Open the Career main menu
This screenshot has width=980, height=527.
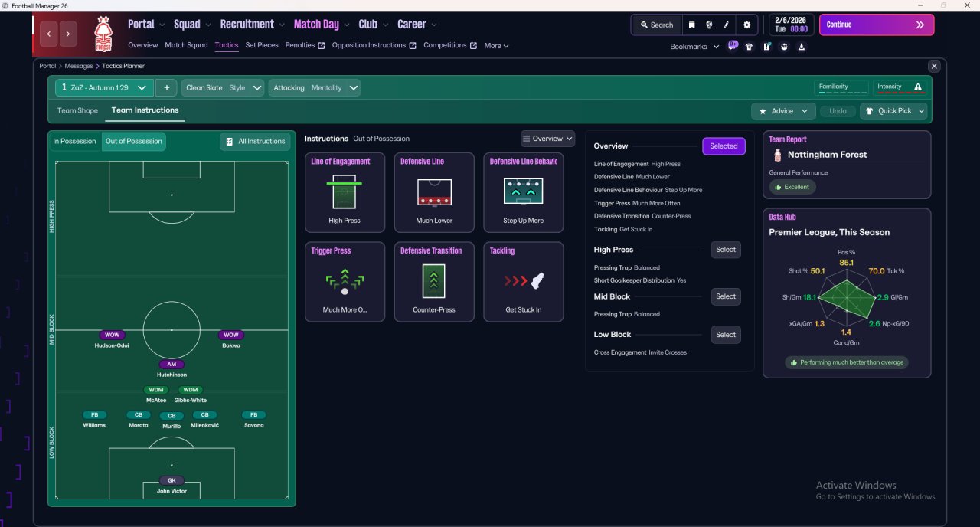coord(412,25)
